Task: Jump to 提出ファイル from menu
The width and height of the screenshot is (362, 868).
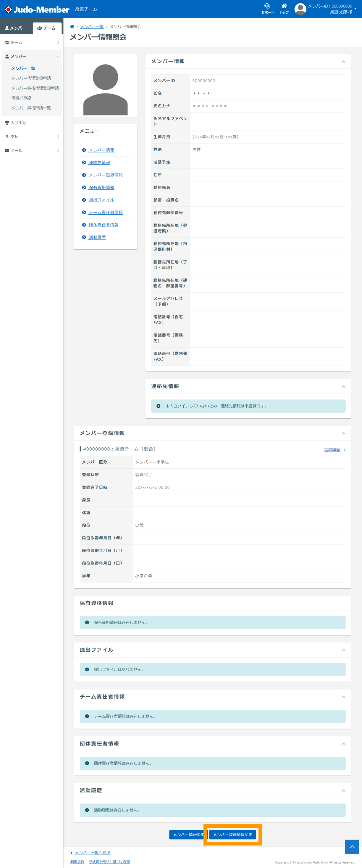Action: 101,200
